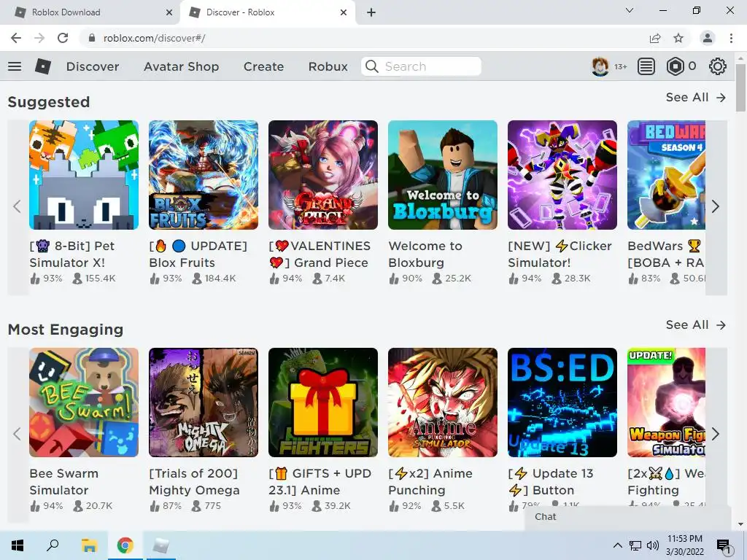Image resolution: width=747 pixels, height=560 pixels.
Task: Switch to Chrome in taskbar
Action: (125, 545)
